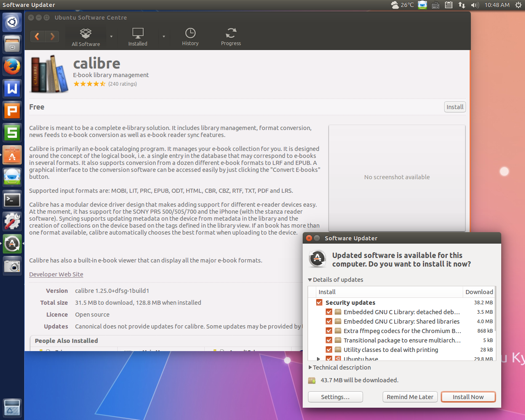525x420 pixels.
Task: Click Install Now in Software Updater
Action: pyautogui.click(x=468, y=397)
